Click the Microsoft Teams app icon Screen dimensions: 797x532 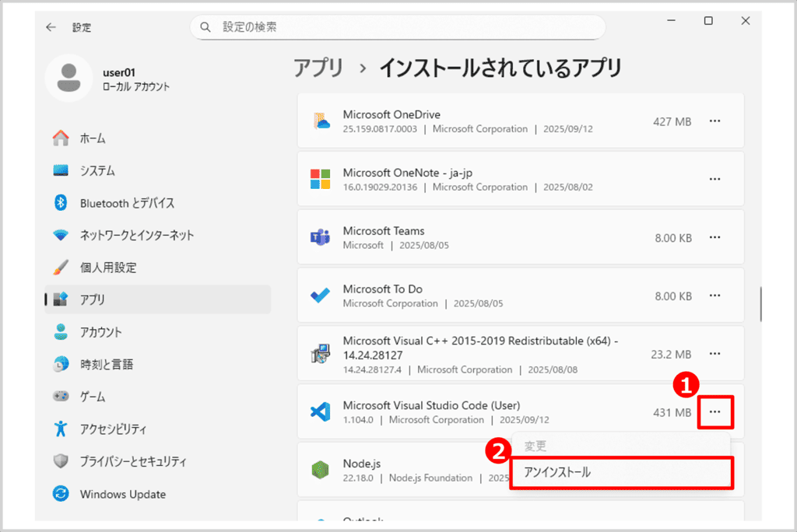(320, 237)
